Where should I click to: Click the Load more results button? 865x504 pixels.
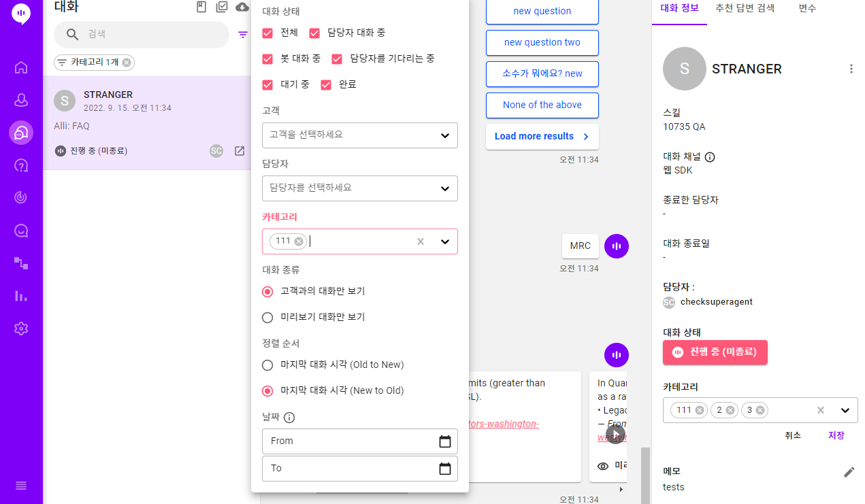pyautogui.click(x=542, y=136)
